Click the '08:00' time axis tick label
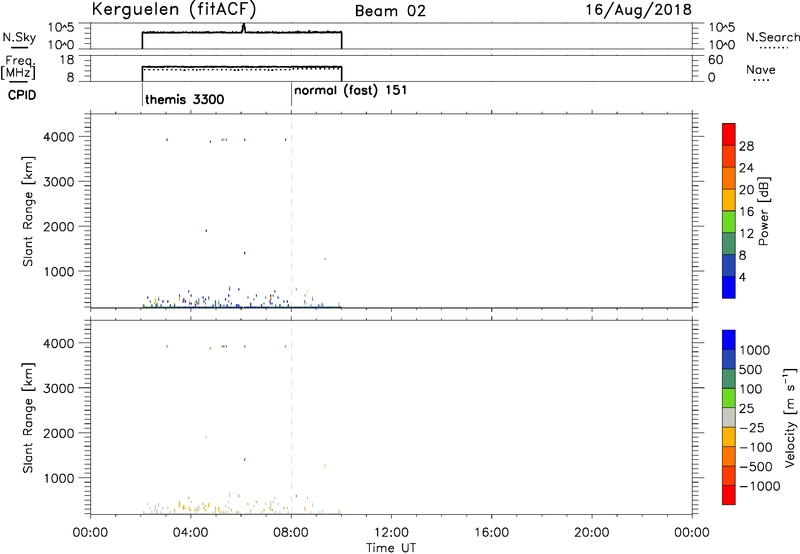This screenshot has width=800, height=554. coord(291,533)
